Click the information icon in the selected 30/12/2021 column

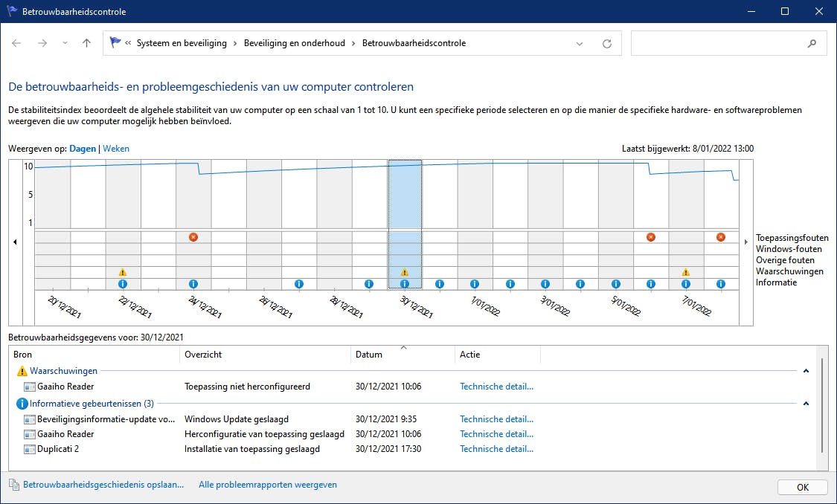(x=405, y=284)
